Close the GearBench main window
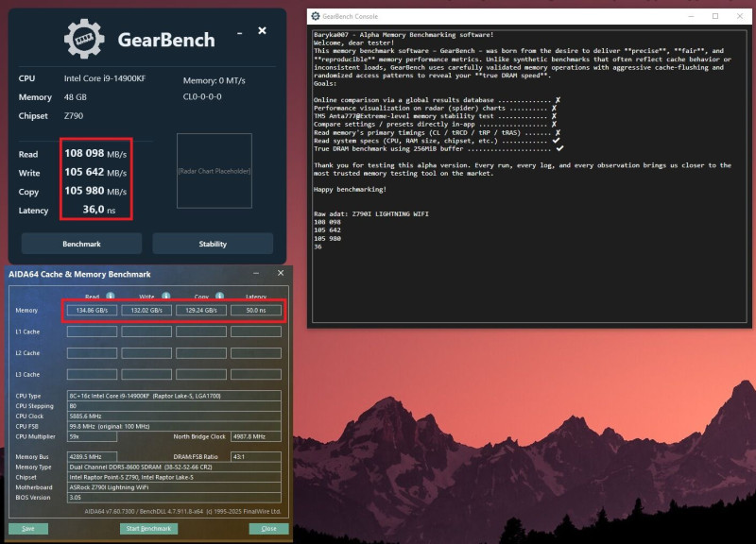Screen dimensions: 756x544 (x=263, y=31)
